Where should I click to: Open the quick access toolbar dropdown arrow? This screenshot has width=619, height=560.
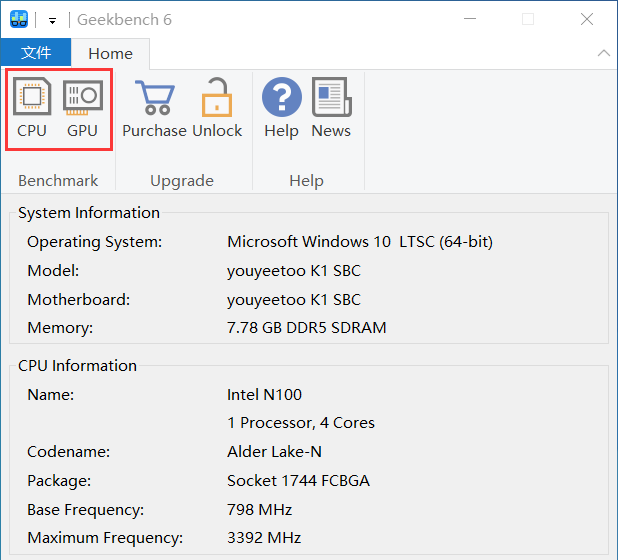pyautogui.click(x=52, y=21)
